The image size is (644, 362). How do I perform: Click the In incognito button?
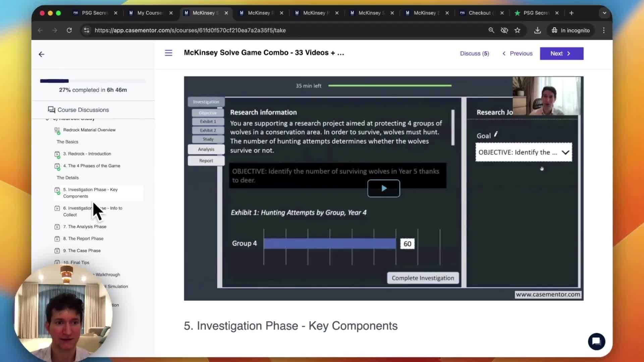point(571,30)
